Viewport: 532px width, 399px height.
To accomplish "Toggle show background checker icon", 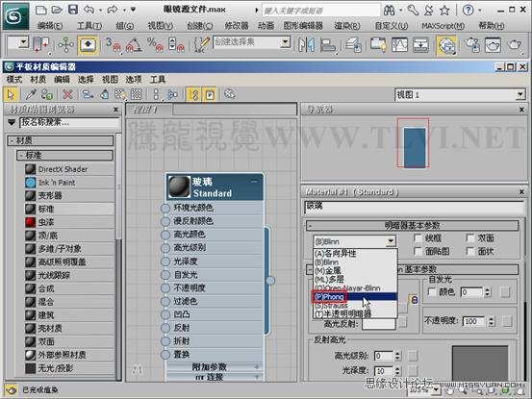I will pyautogui.click(x=137, y=94).
